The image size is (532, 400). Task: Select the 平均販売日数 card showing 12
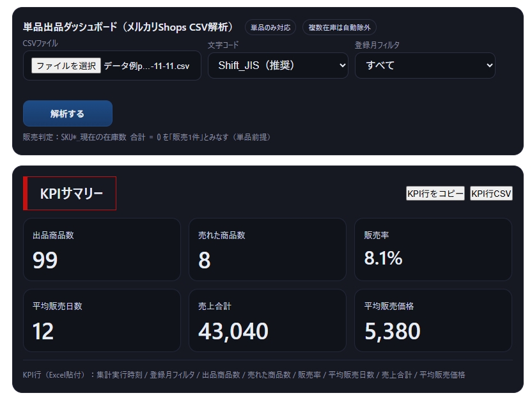(x=102, y=319)
